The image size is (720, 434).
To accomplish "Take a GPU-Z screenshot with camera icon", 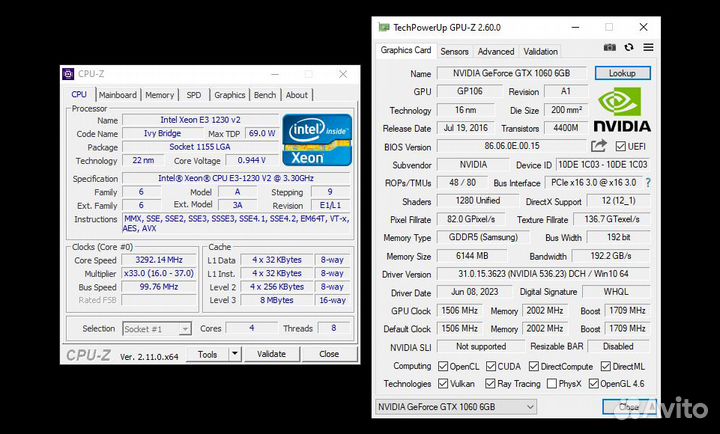I will [x=609, y=47].
